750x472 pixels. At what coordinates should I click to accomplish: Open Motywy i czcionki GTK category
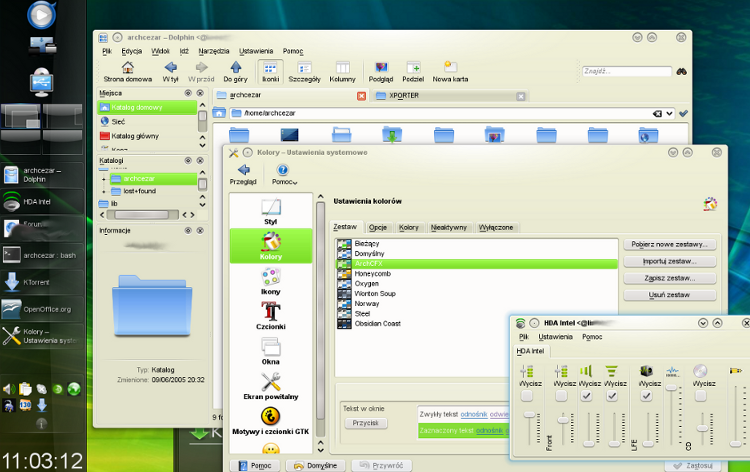(271, 421)
